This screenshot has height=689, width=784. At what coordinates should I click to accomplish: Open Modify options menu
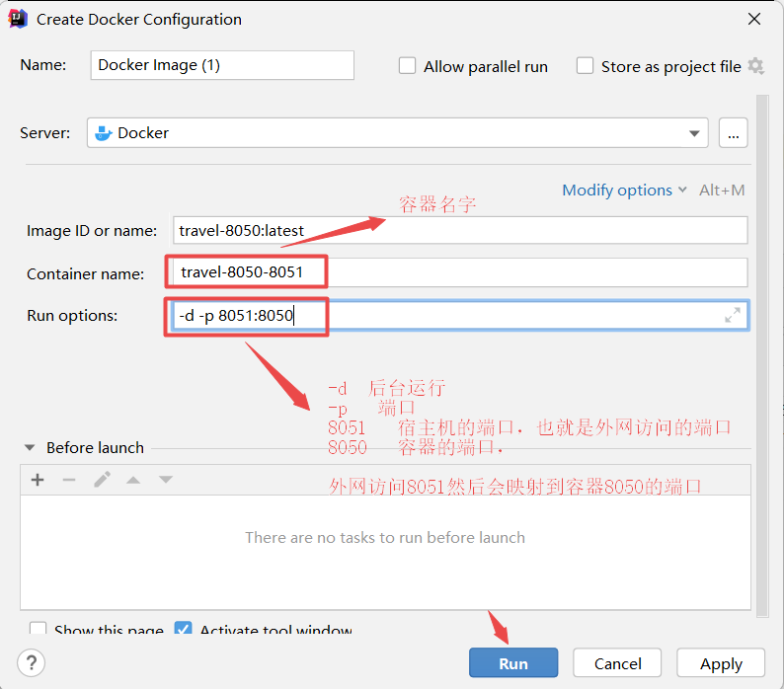coord(624,190)
